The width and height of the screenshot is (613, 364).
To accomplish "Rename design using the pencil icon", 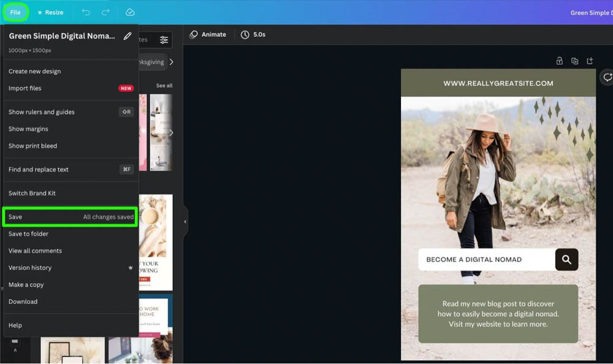I will (x=128, y=36).
